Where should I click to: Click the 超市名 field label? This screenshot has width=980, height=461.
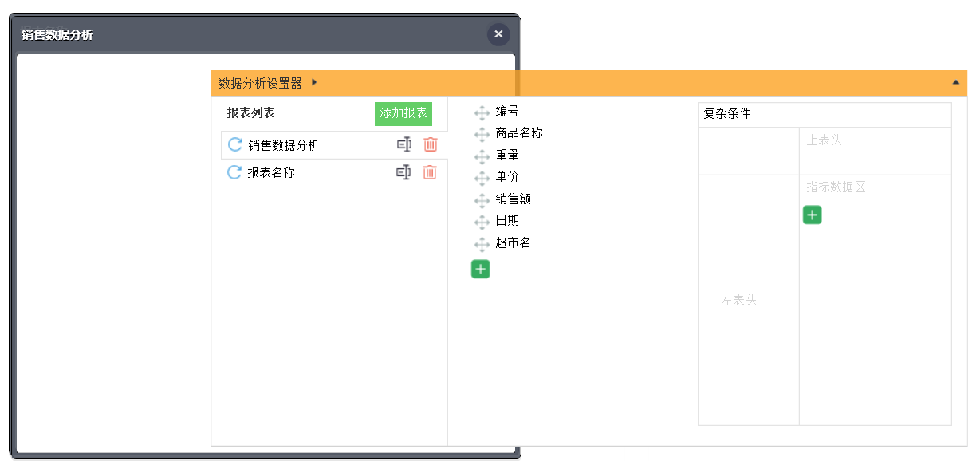514,243
